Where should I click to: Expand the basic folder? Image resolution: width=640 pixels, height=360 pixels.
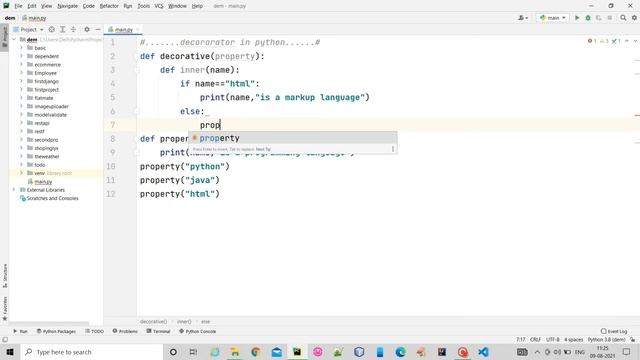(x=21, y=48)
